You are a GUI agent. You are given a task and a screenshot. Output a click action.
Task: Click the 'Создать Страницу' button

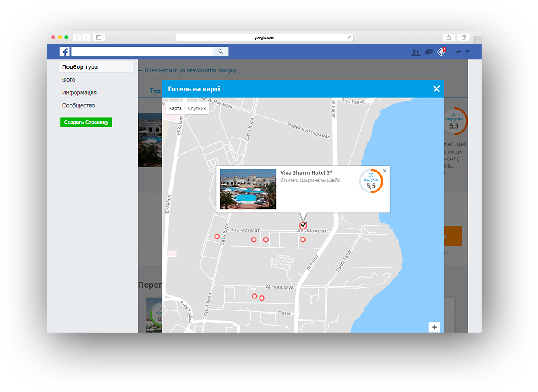tap(86, 122)
